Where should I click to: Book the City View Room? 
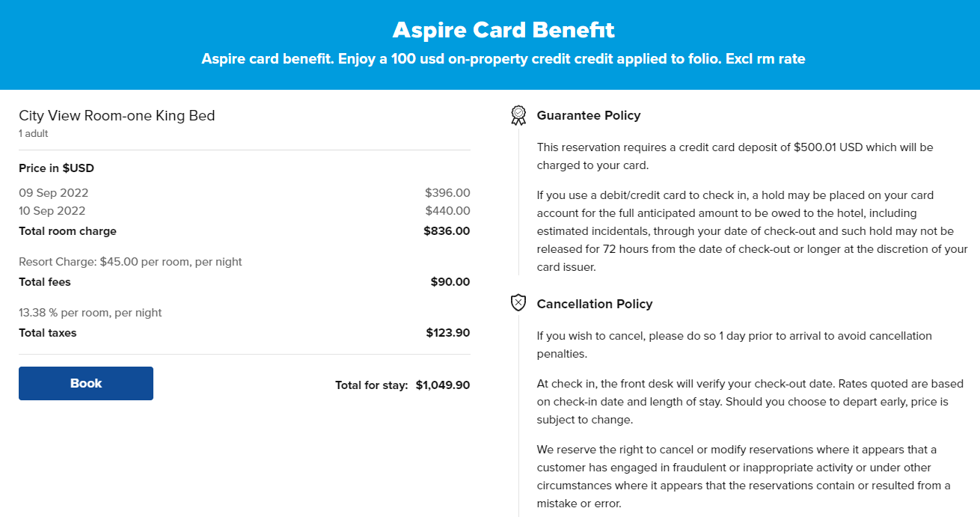tap(86, 383)
